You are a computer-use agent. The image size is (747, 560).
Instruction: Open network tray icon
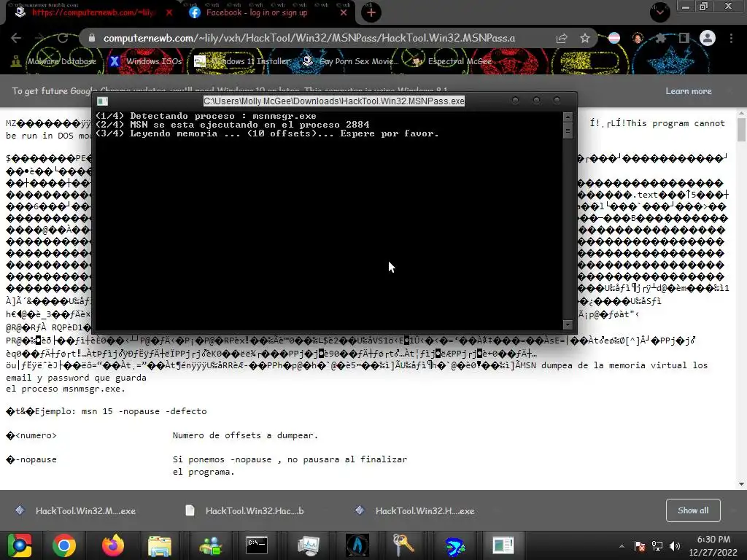point(657,546)
